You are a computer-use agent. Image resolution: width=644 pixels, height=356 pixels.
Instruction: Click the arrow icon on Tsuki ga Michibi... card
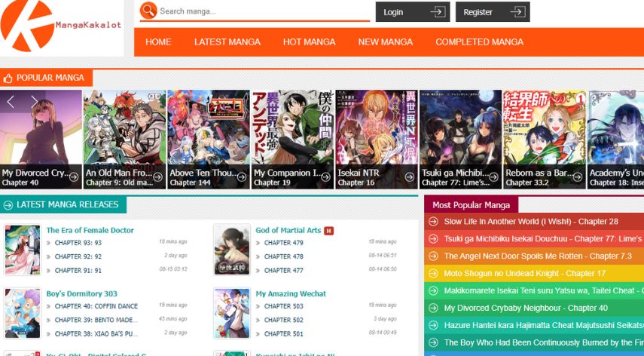pyautogui.click(x=493, y=177)
